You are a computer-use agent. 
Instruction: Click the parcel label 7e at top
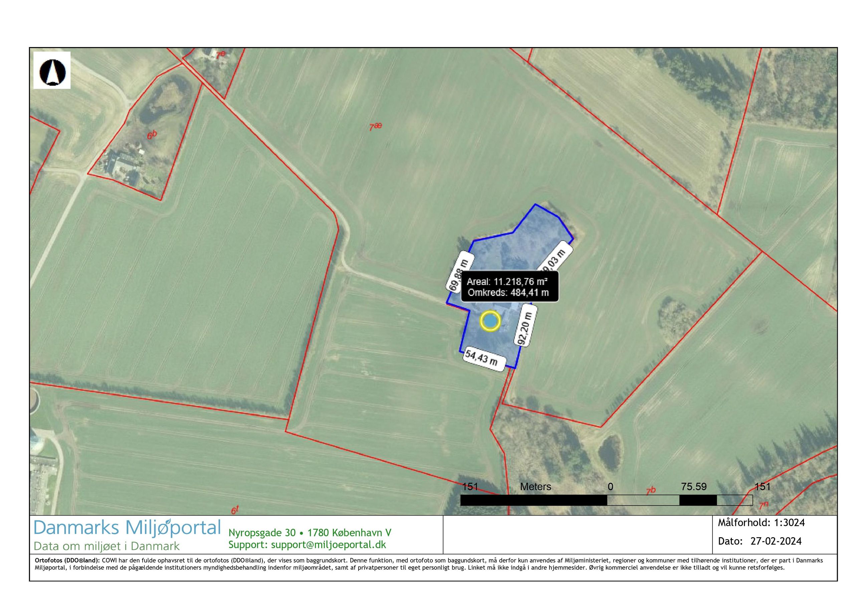[220, 55]
